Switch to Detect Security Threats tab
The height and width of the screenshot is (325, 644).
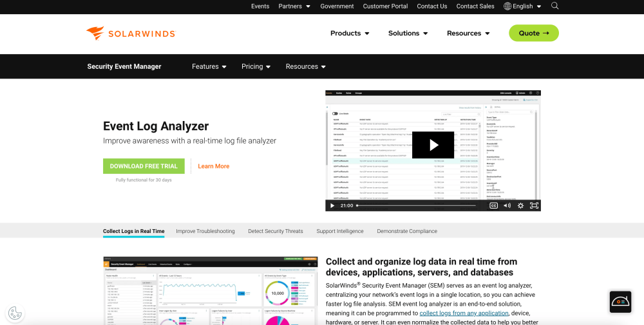coord(276,231)
